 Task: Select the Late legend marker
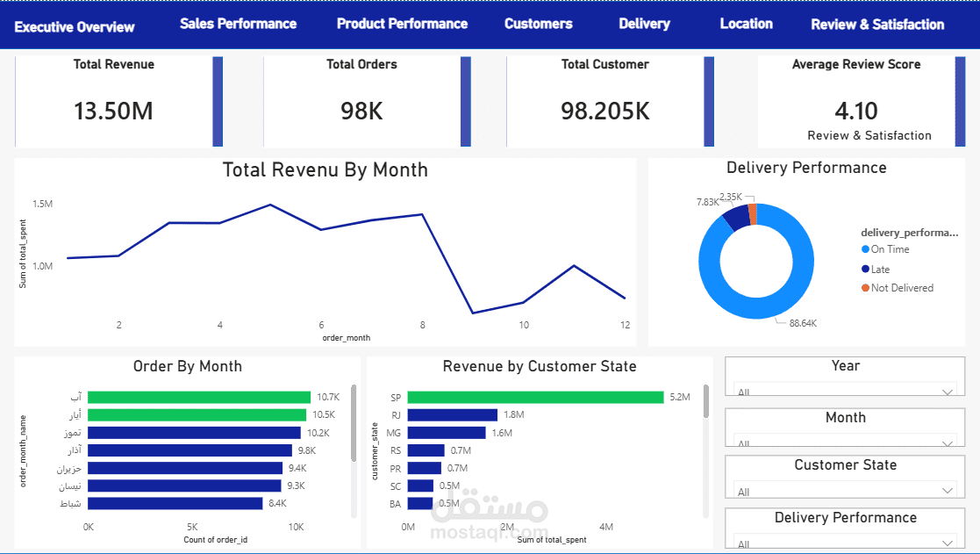[x=866, y=269]
